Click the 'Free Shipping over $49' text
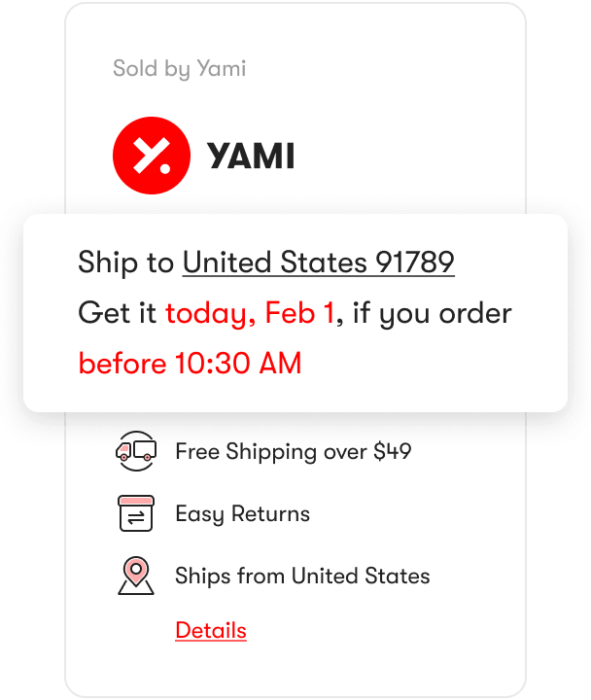 click(294, 452)
